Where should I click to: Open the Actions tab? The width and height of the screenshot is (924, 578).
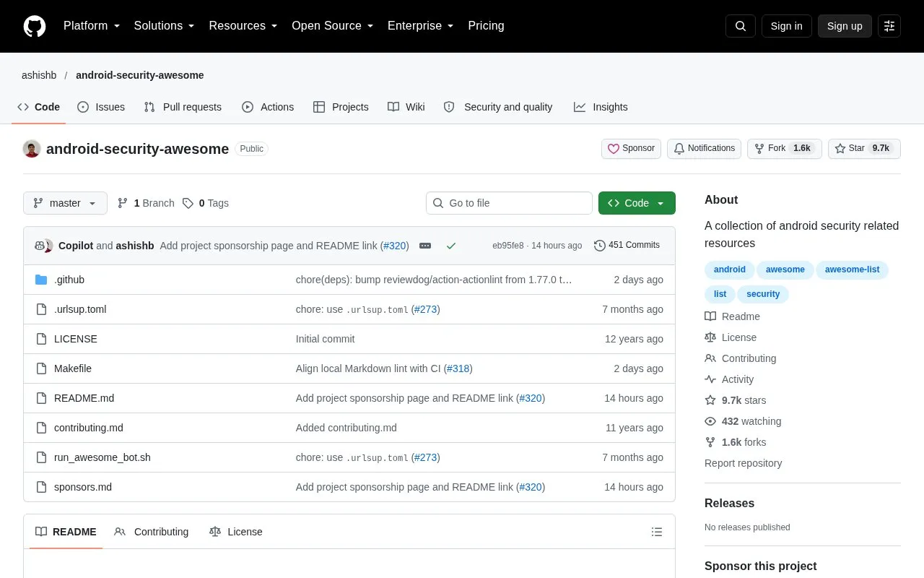click(x=268, y=107)
